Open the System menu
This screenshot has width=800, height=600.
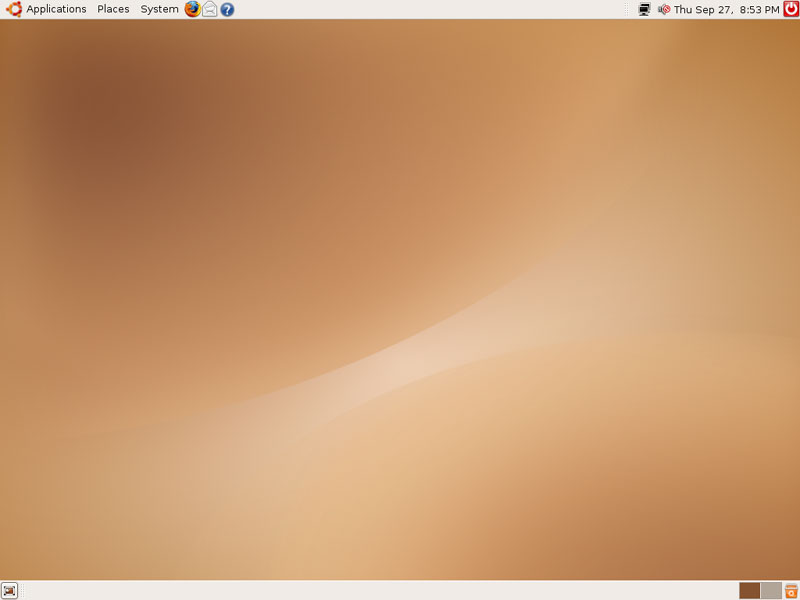tap(159, 9)
